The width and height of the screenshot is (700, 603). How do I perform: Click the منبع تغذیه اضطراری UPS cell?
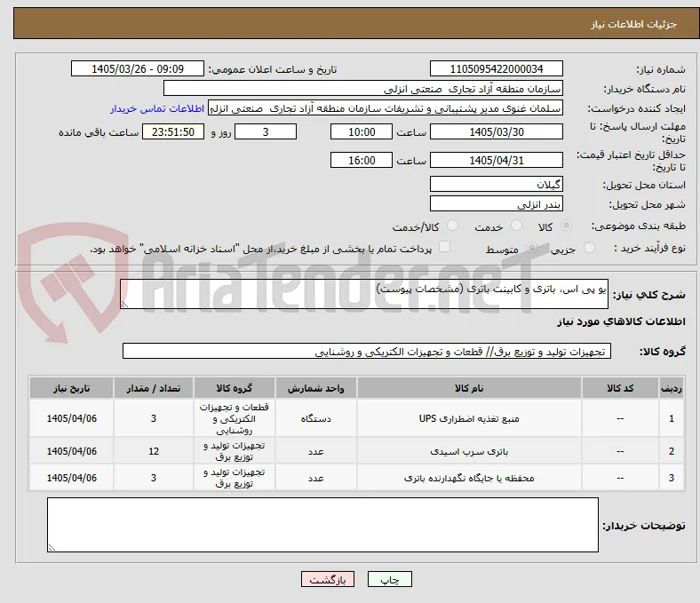tap(469, 418)
